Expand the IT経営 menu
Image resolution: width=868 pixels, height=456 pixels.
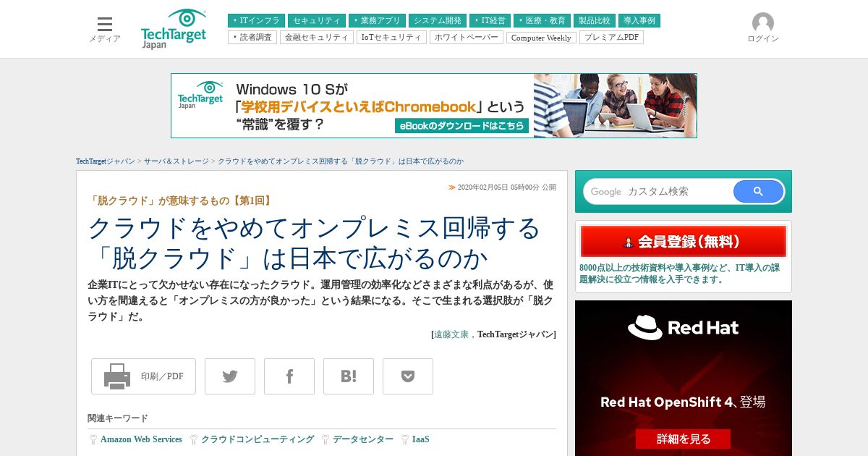[x=490, y=21]
